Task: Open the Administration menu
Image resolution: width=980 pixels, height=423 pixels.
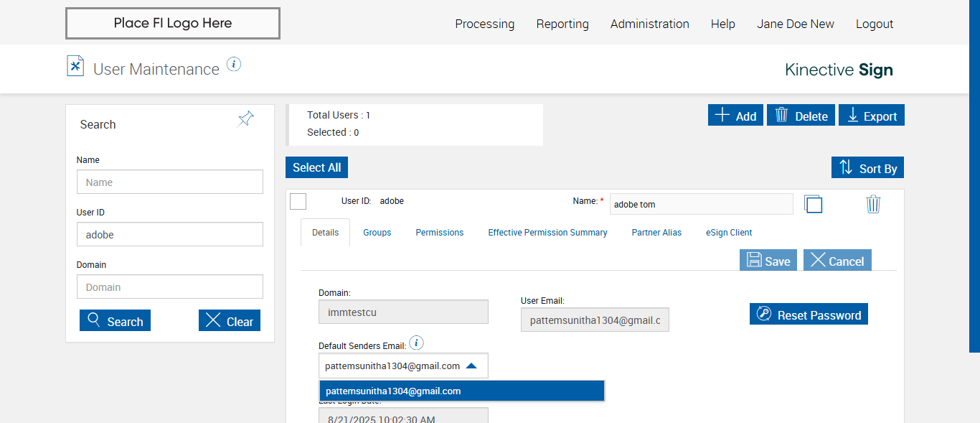Action: (x=649, y=24)
